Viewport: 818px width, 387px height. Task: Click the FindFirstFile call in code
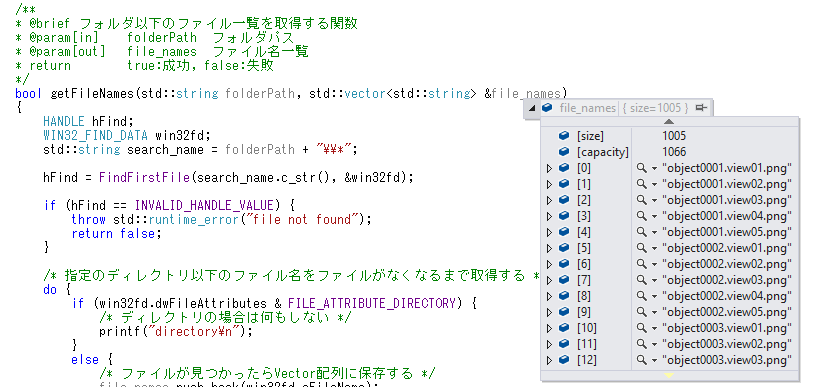[x=143, y=178]
